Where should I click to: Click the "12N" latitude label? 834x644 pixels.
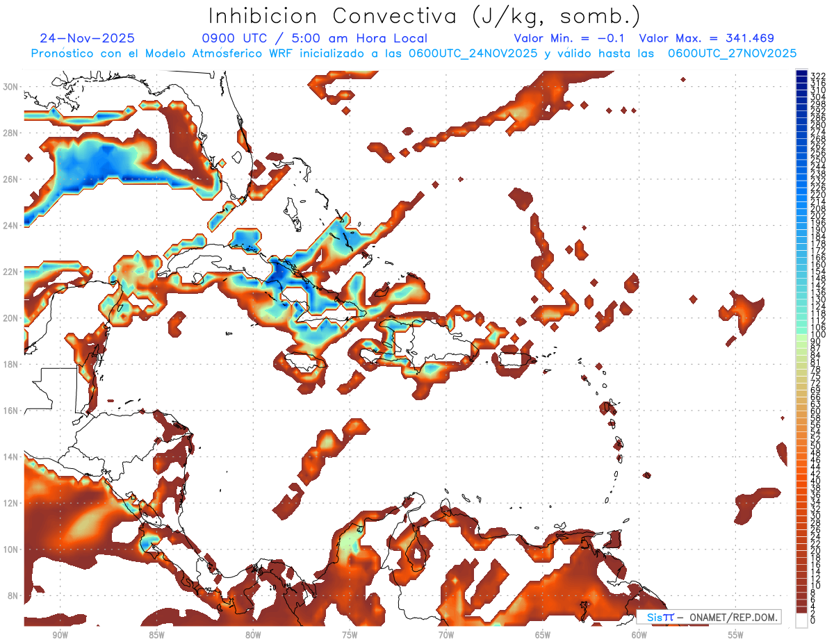click(11, 503)
